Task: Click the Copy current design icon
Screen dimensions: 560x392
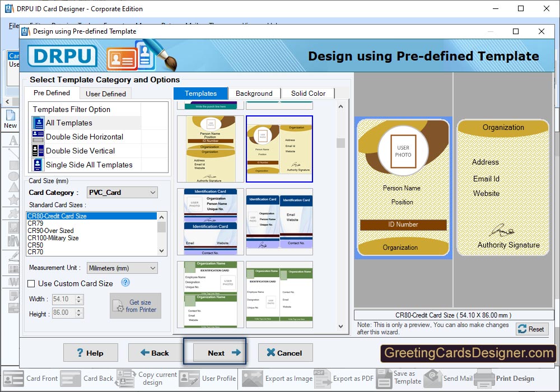Action: (125, 379)
